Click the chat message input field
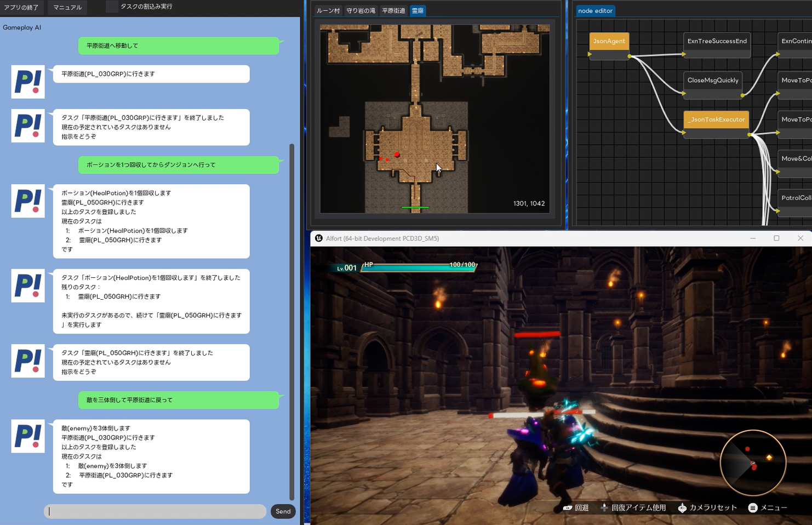812x525 pixels. click(155, 511)
